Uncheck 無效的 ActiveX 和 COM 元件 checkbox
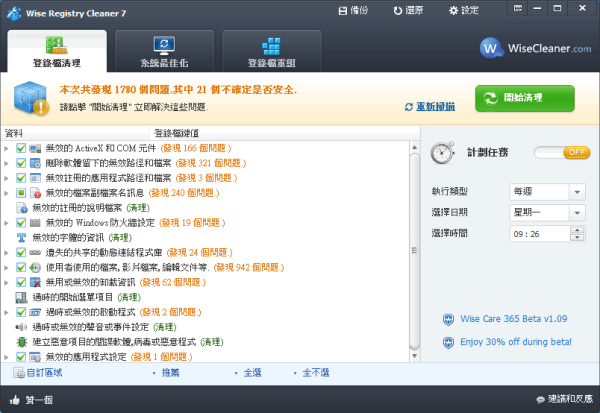 coord(21,148)
